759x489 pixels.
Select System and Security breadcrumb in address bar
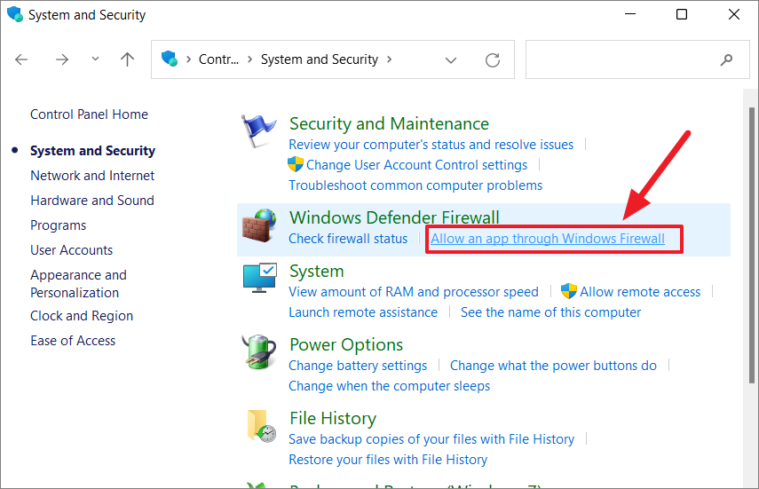319,59
